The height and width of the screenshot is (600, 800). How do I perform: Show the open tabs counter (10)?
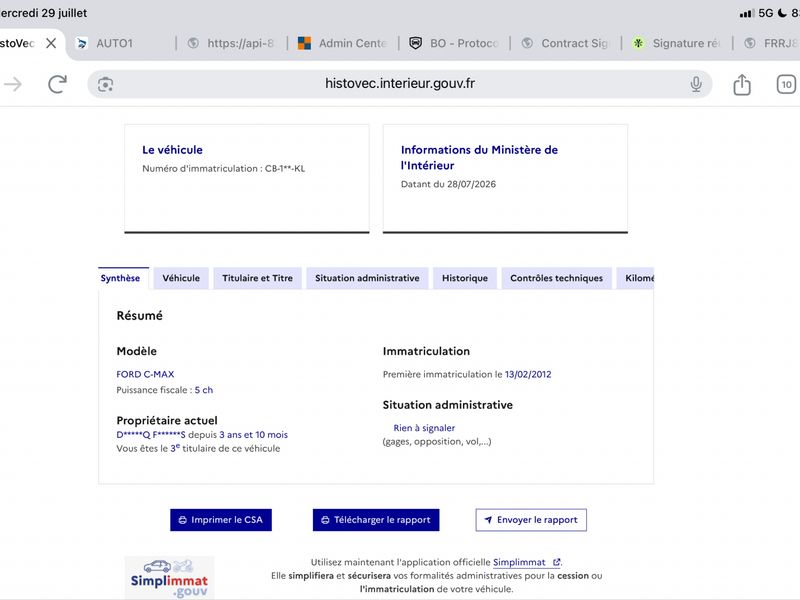(x=786, y=84)
